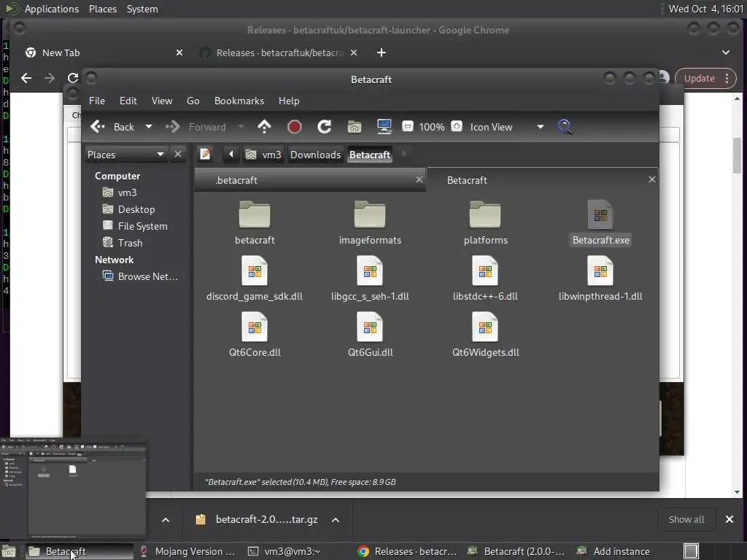Select Browse Network in sidebar
Viewport: 747px width, 560px height.
(x=141, y=276)
